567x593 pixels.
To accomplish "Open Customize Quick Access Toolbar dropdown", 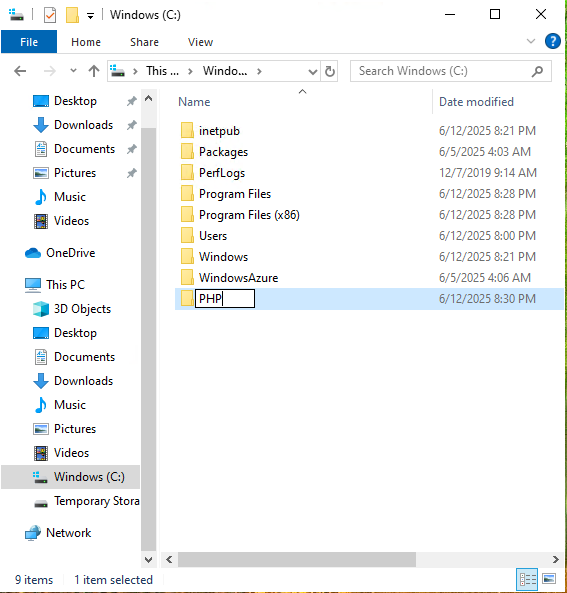I will tap(90, 16).
